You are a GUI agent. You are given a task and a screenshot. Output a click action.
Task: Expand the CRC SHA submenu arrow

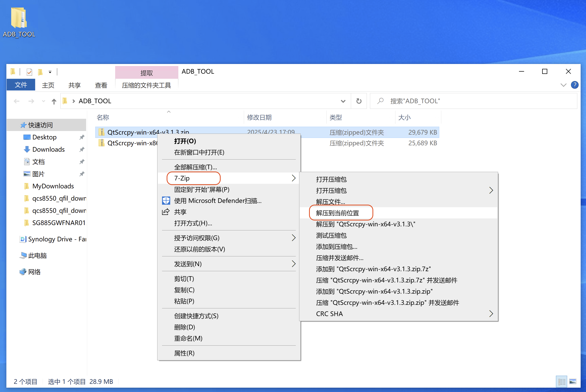click(x=491, y=314)
